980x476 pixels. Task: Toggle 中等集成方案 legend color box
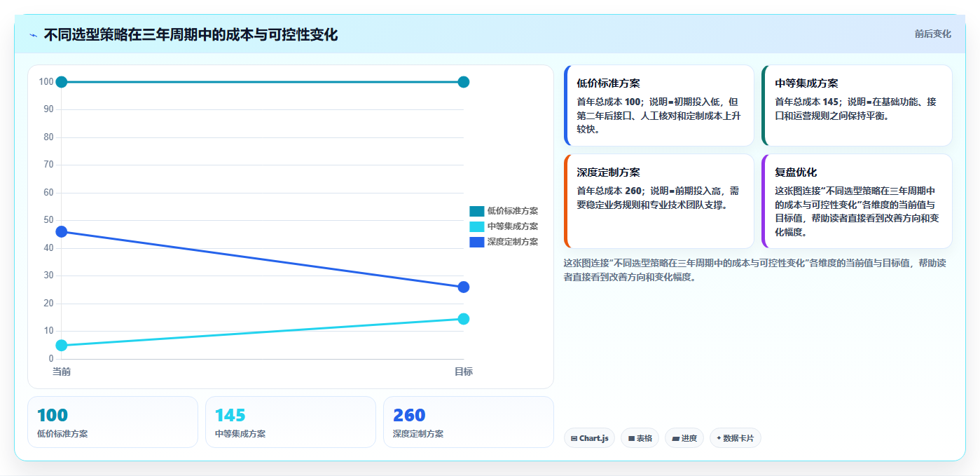[x=476, y=226]
